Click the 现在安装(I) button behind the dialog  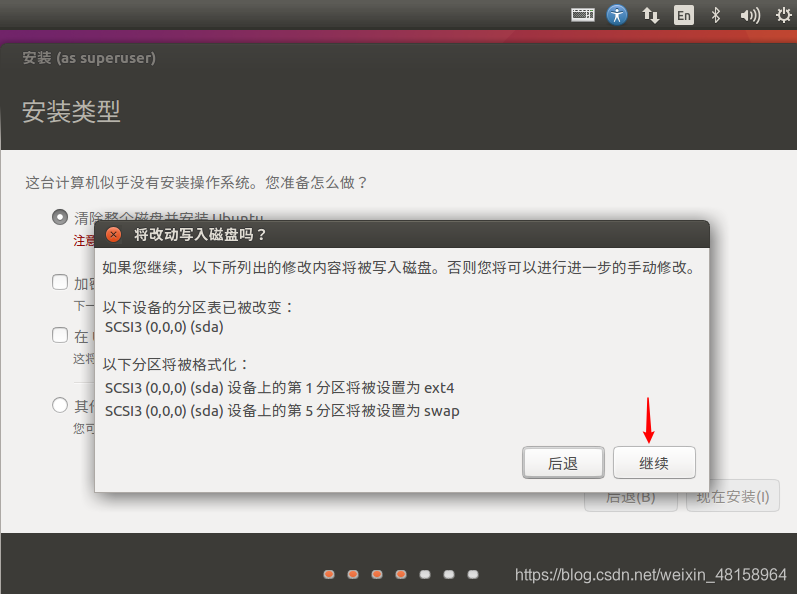pos(732,496)
